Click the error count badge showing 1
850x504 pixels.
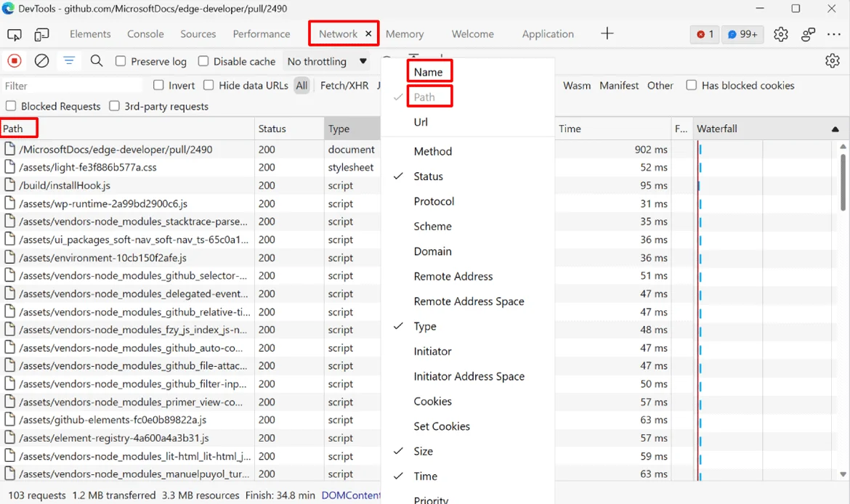[705, 34]
